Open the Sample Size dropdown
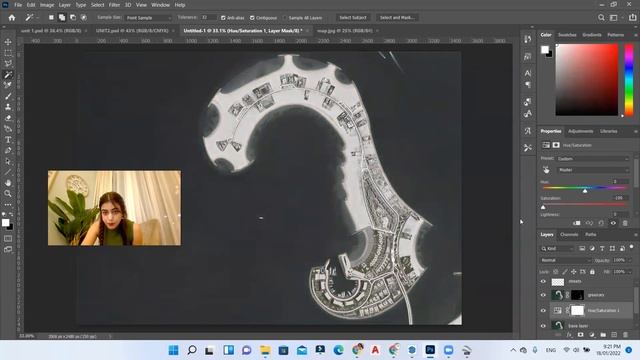 pos(148,18)
